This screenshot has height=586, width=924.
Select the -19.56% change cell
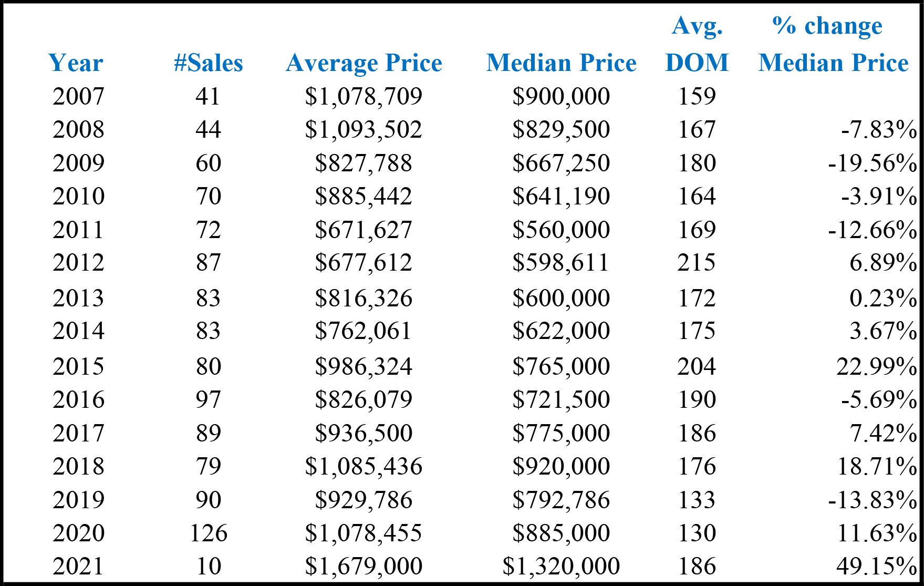click(873, 163)
